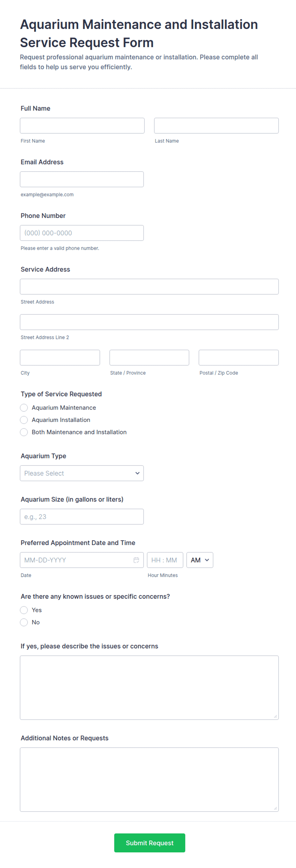This screenshot has height=868, width=296.
Task: Click the Street Address Line 2 field
Action: pos(149,322)
